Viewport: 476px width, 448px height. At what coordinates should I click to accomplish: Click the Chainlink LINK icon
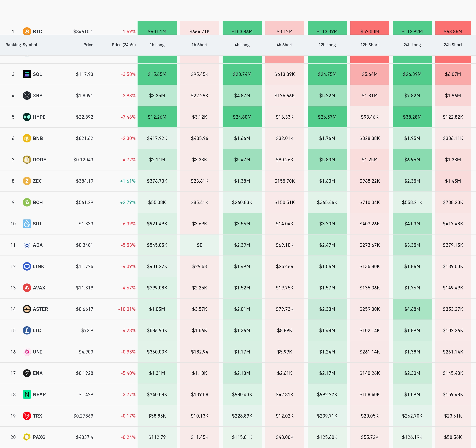coord(27,266)
